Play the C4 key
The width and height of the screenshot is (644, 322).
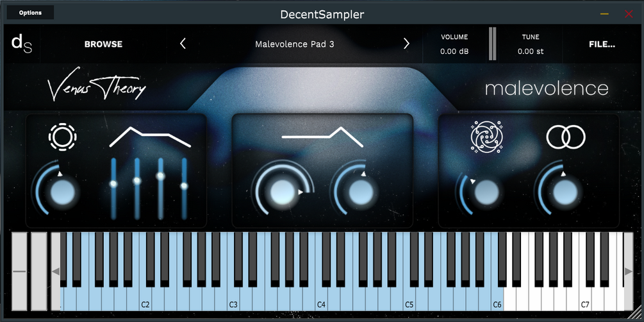pyautogui.click(x=321, y=299)
